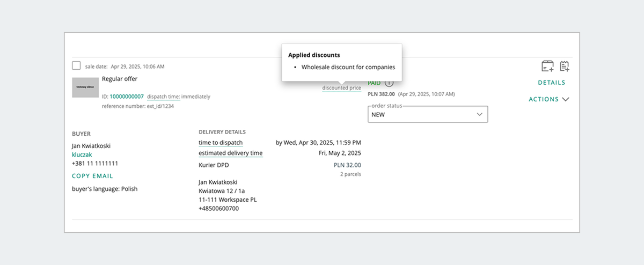Screen dimensions: 644x265
Task: Open the order ID 10000000007 link
Action: point(127,97)
